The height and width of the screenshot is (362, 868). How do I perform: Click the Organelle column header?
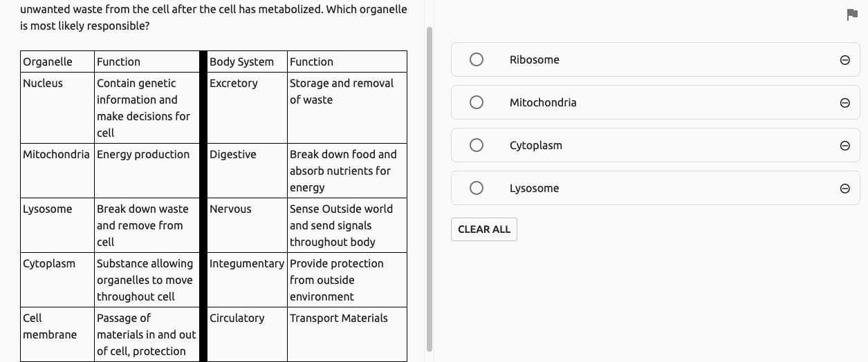tap(48, 61)
